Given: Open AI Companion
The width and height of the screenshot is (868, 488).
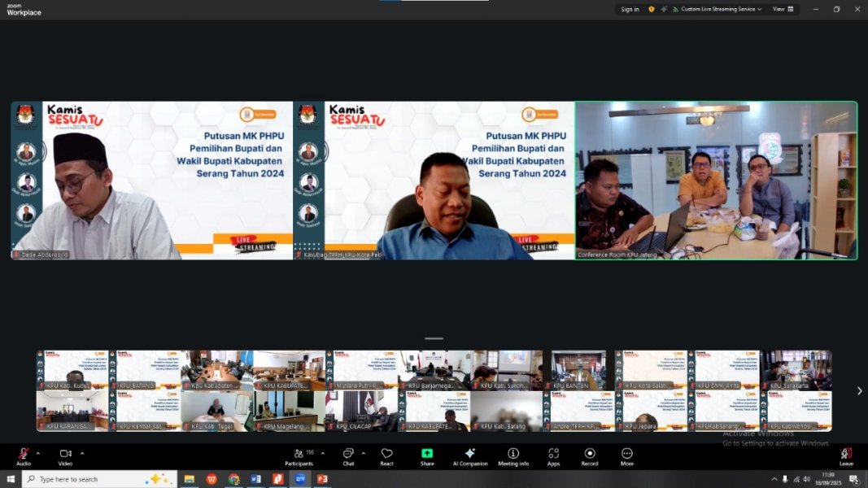Looking at the screenshot, I should 469,455.
